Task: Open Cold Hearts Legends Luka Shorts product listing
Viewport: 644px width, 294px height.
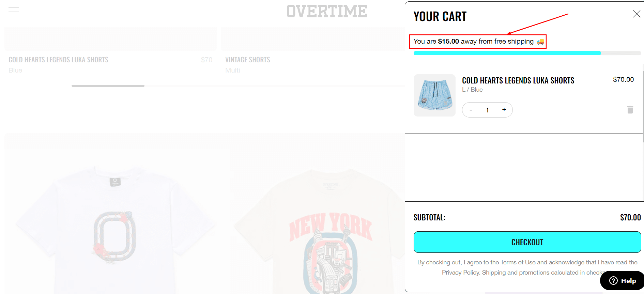Action: [58, 60]
